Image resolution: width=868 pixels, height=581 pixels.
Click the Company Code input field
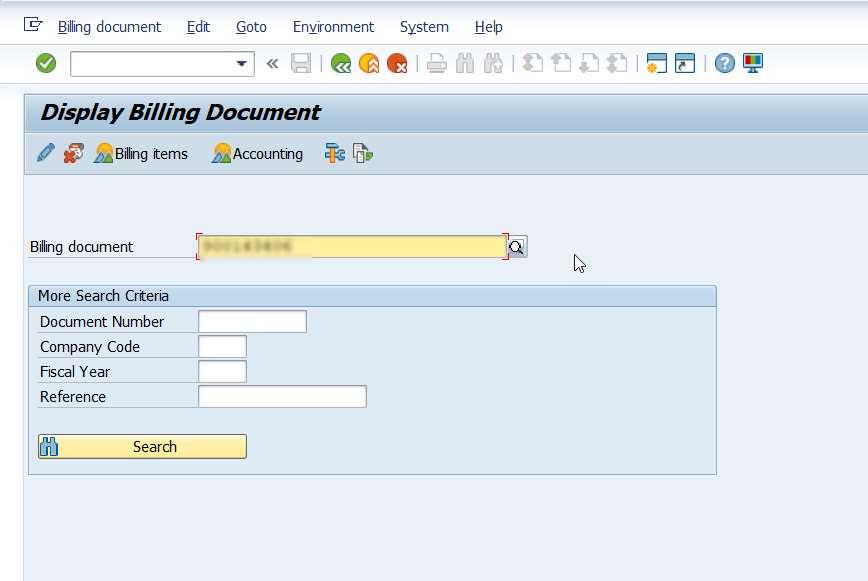[223, 346]
